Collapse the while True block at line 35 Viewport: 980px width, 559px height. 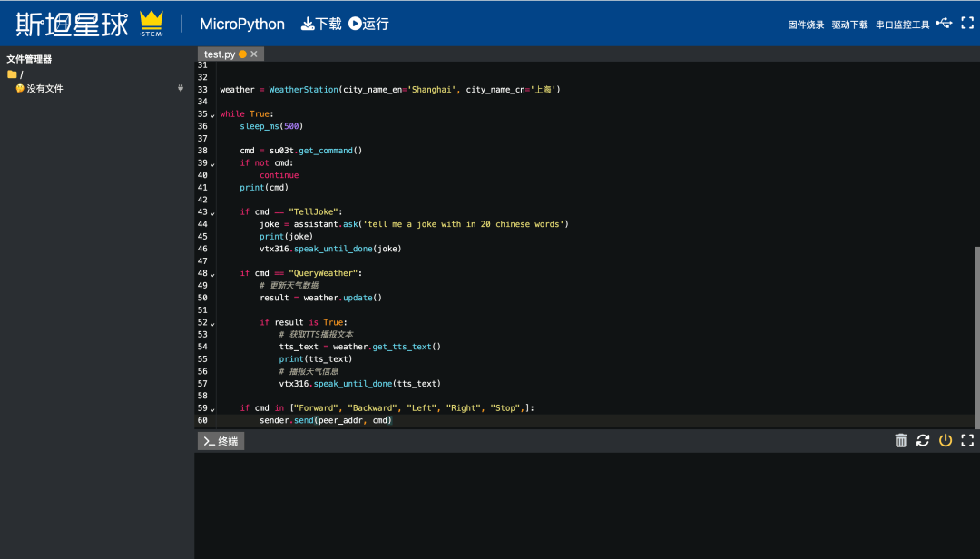pyautogui.click(x=212, y=115)
